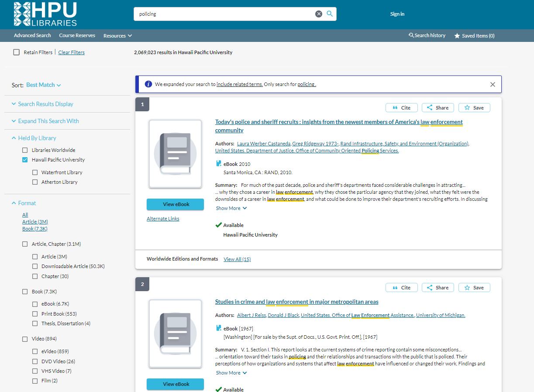Open Advanced Search
The image size is (534, 392).
tap(32, 35)
